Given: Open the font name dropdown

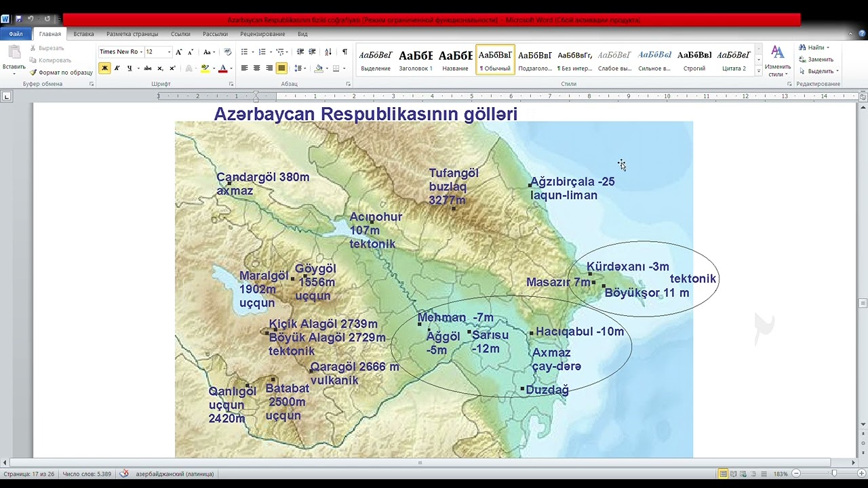Looking at the screenshot, I should [x=141, y=52].
